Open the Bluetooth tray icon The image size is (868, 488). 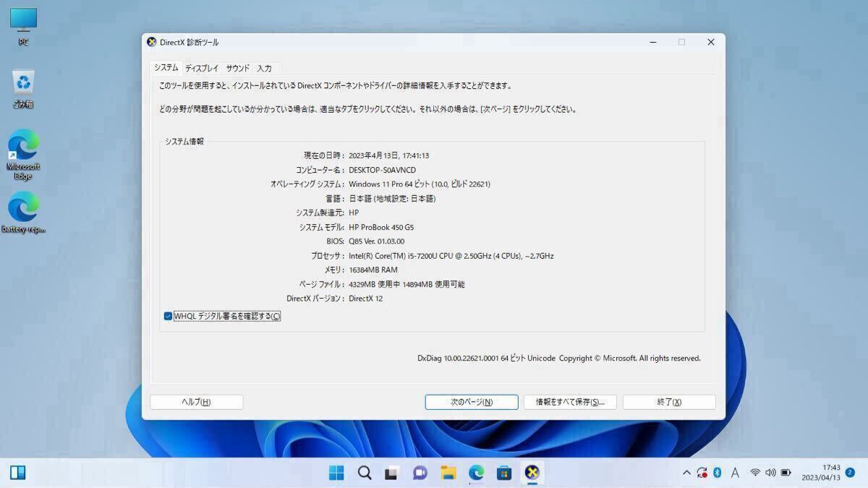[718, 473]
